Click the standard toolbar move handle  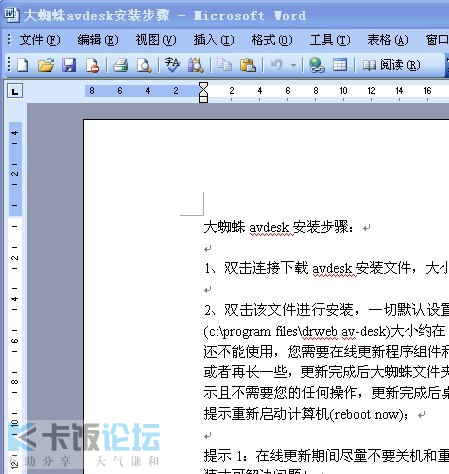9,65
